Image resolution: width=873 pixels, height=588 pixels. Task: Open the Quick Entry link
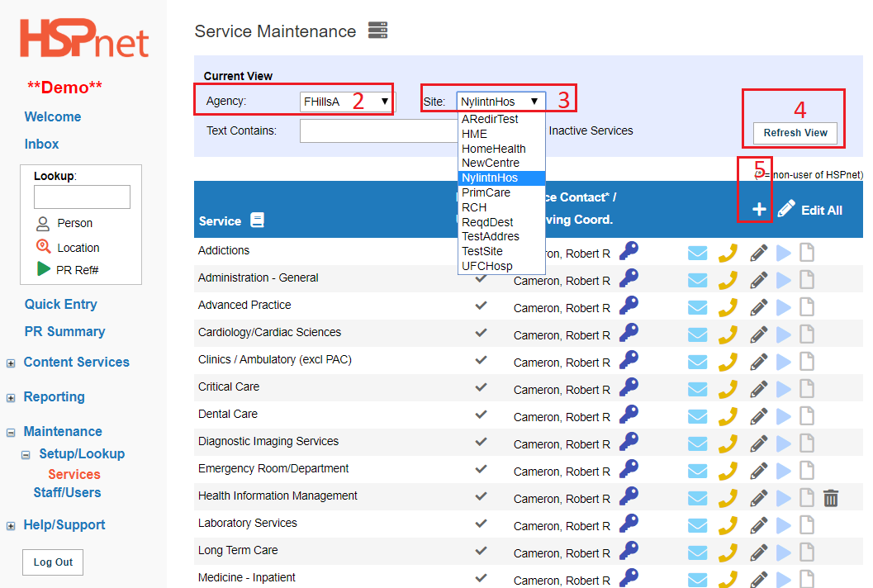pyautogui.click(x=60, y=305)
